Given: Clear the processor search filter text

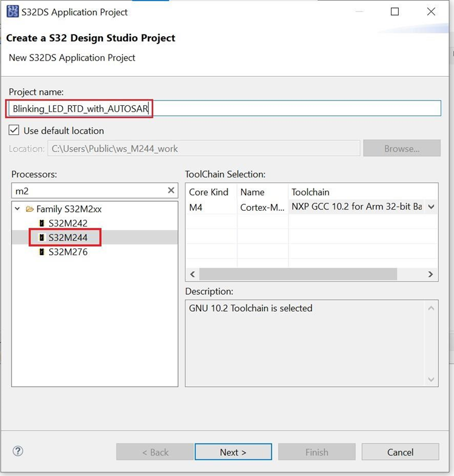Looking at the screenshot, I should [x=171, y=191].
